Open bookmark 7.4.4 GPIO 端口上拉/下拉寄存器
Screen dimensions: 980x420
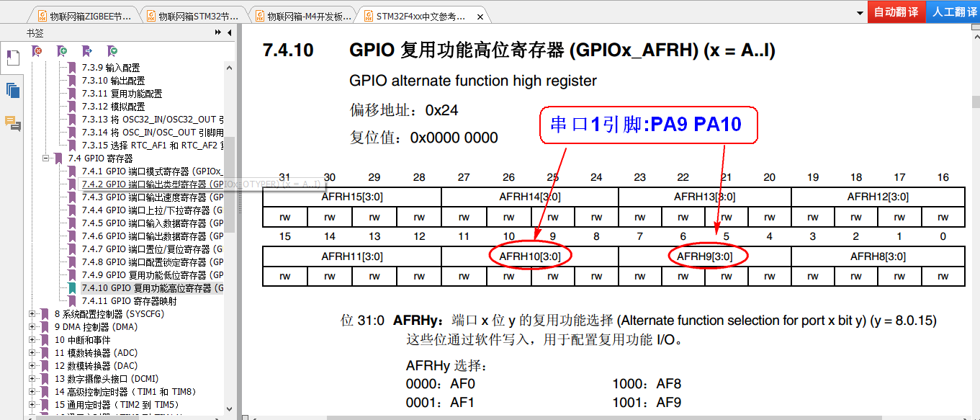[152, 210]
